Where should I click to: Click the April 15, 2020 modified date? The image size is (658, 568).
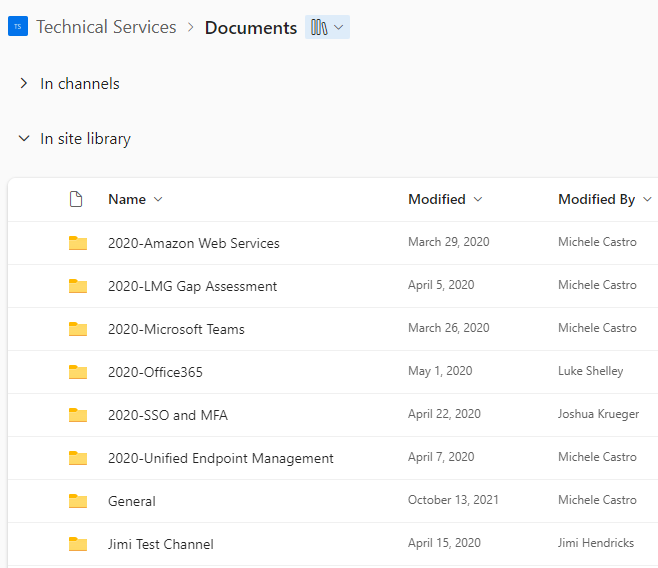[x=444, y=543]
